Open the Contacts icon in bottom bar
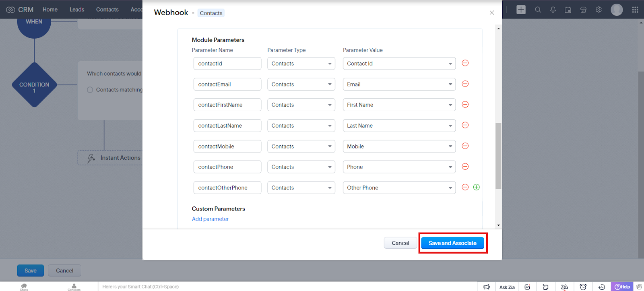The width and height of the screenshot is (644, 291). point(74,287)
